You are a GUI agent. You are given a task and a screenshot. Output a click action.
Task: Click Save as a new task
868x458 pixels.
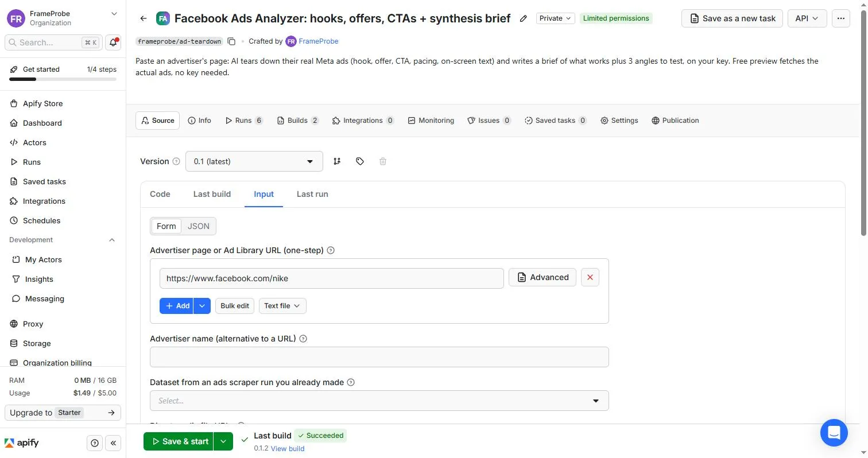pos(732,18)
